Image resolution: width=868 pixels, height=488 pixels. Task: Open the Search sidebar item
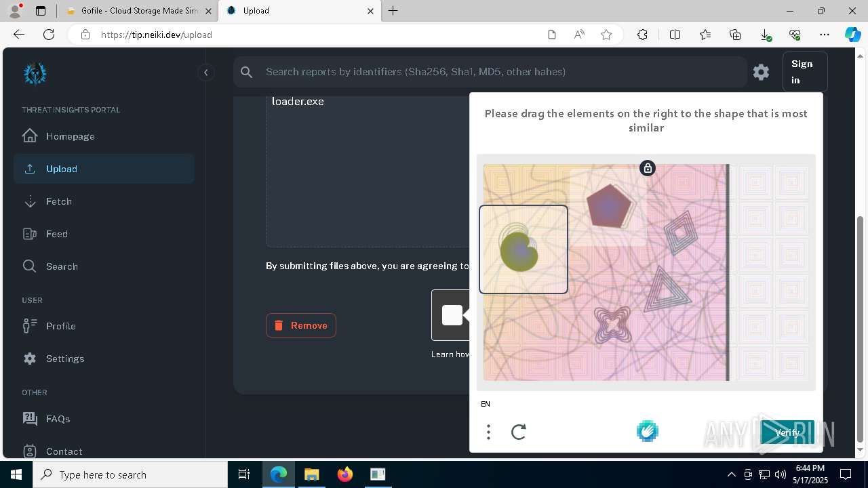(x=104, y=266)
